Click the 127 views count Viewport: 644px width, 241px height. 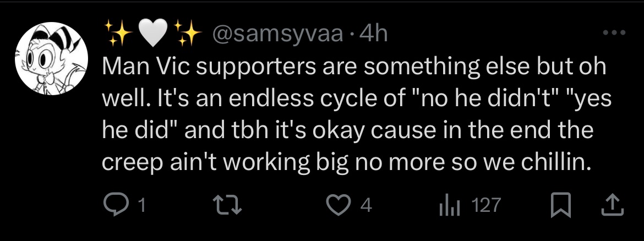(487, 206)
